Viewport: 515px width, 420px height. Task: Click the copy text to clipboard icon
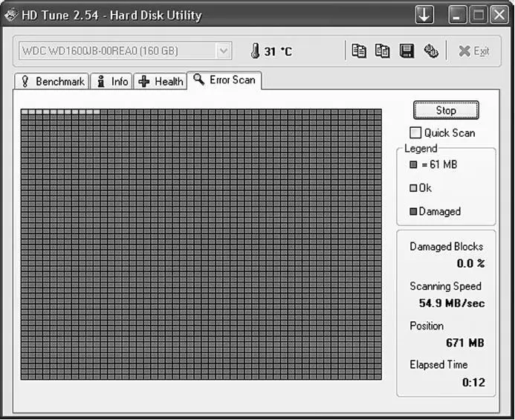[359, 51]
